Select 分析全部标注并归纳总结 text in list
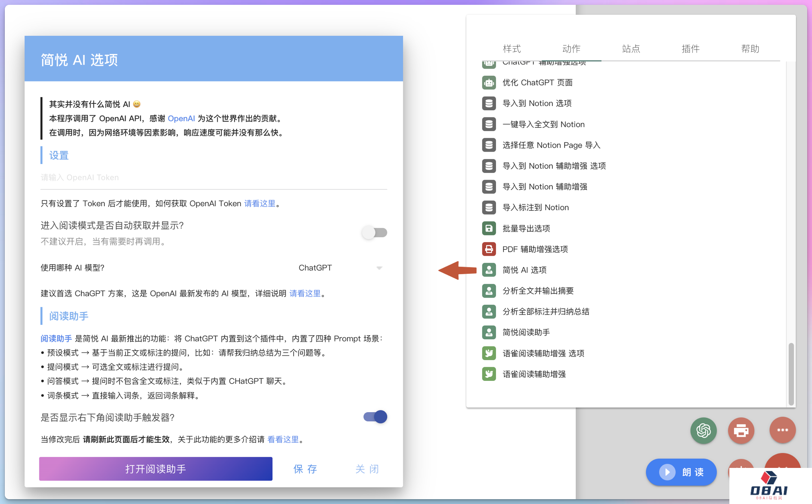The image size is (812, 504). (x=546, y=312)
